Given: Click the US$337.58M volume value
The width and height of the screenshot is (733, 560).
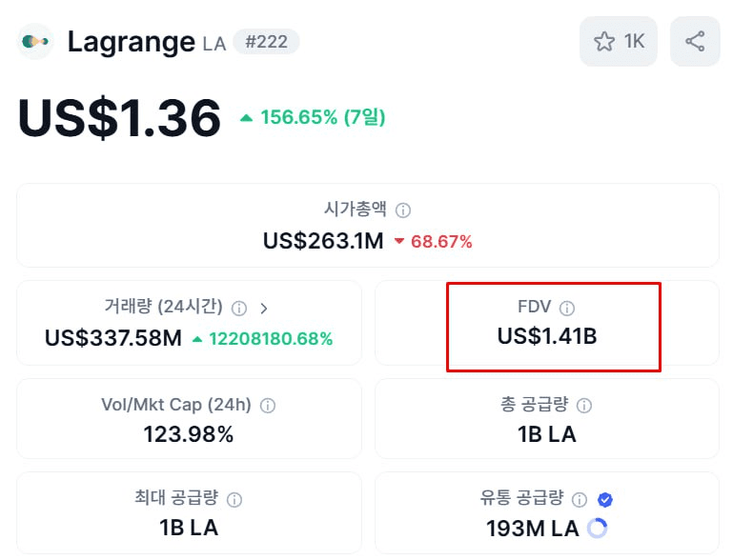Looking at the screenshot, I should pyautogui.click(x=113, y=338).
